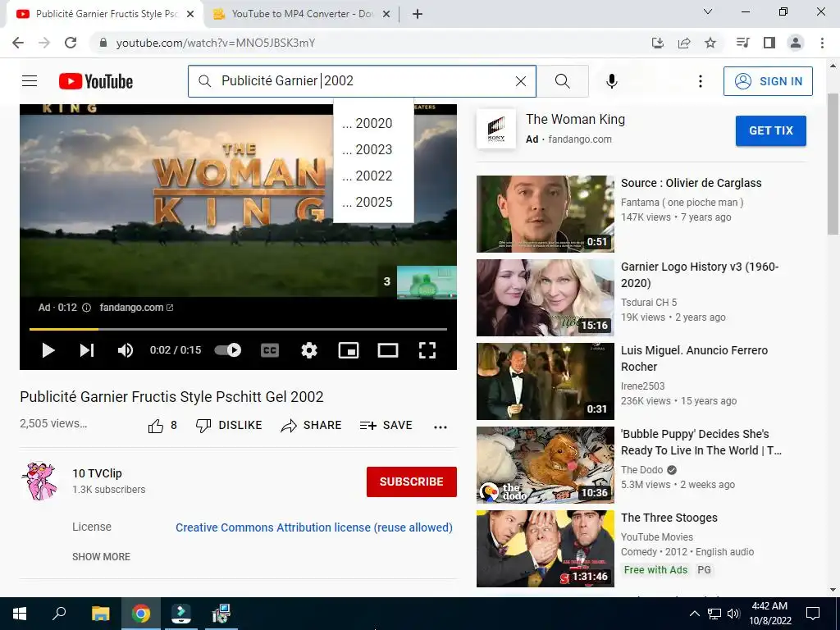Viewport: 840px width, 630px height.
Task: Open The Woman King ad title
Action: click(x=575, y=120)
